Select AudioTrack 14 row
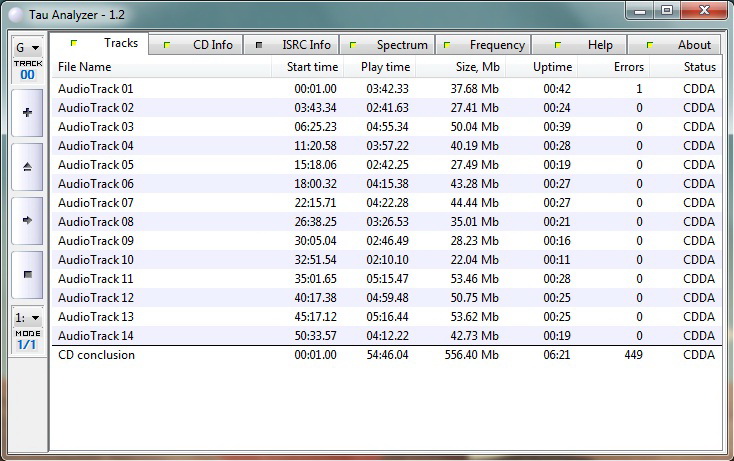Viewport: 734px width, 461px height. pyautogui.click(x=96, y=336)
